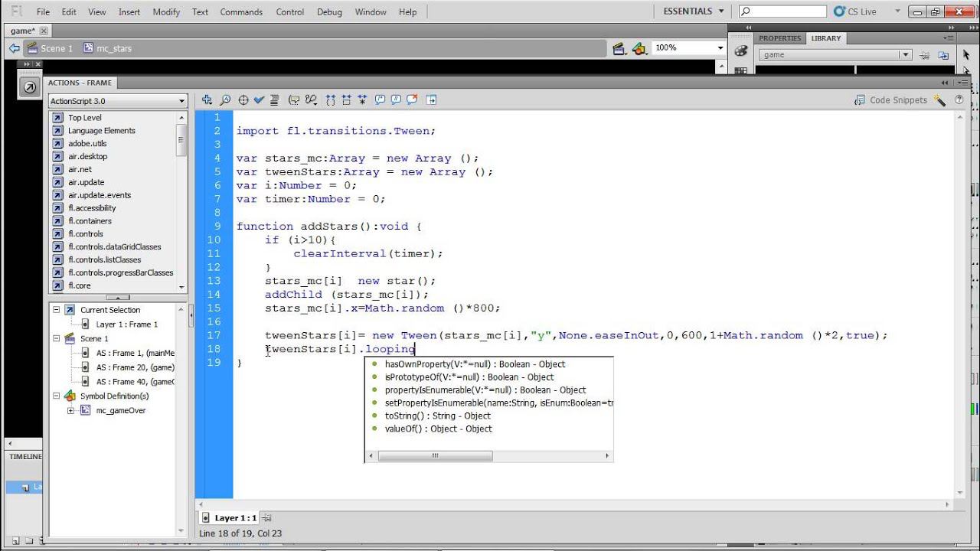
Task: Choose toString() code hint
Action: (x=438, y=416)
